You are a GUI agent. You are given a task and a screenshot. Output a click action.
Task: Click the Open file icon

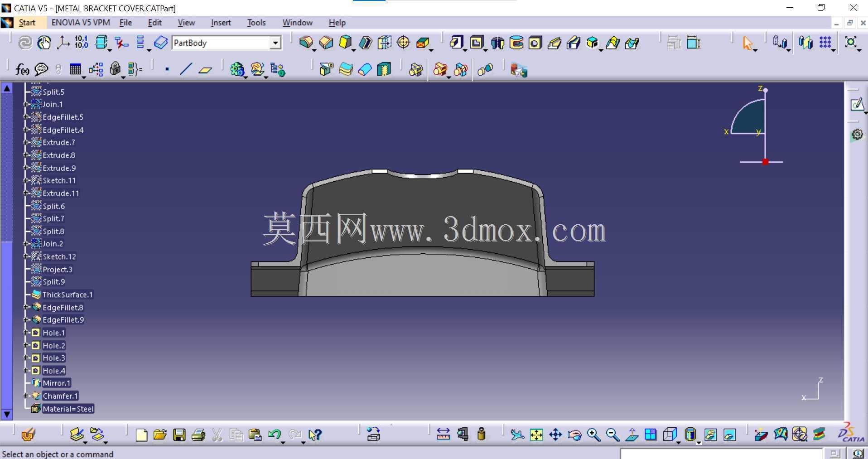click(159, 435)
